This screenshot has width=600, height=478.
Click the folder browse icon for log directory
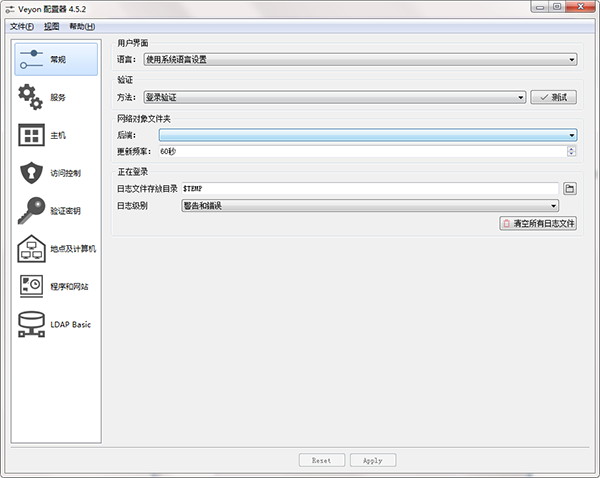coord(570,189)
